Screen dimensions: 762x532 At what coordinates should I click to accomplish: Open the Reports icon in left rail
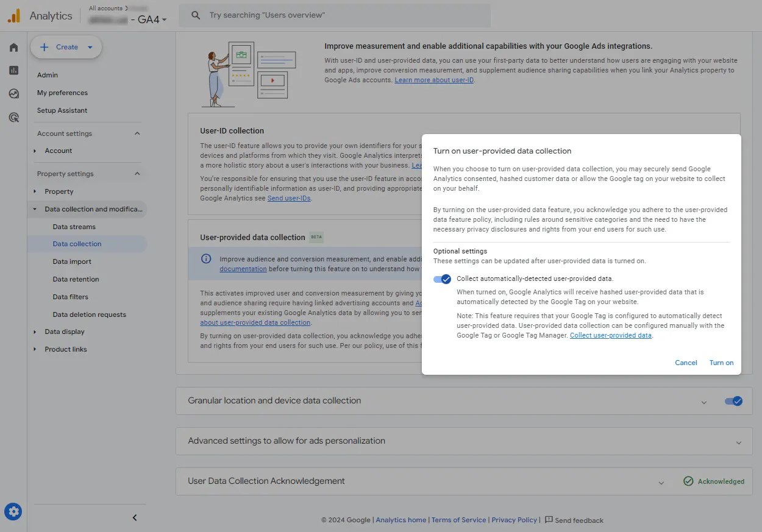(13, 71)
